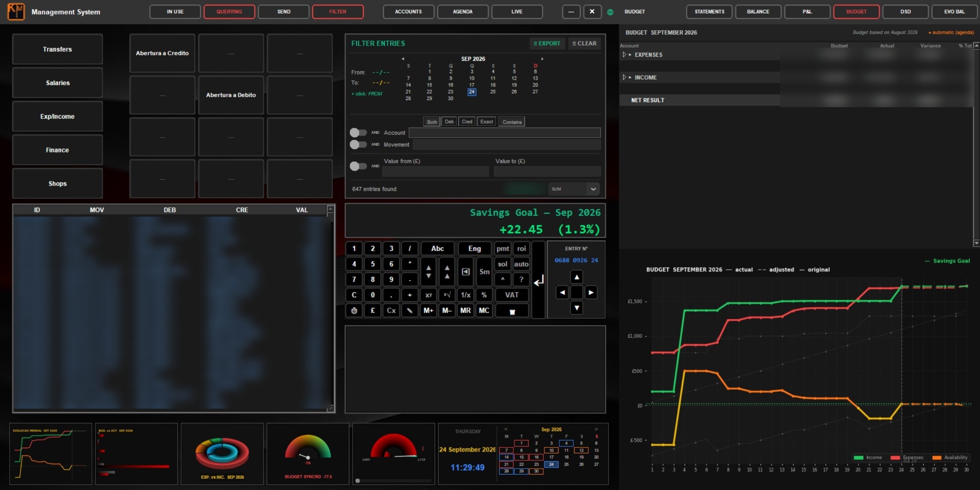Click the bin icon key below VAT
The height and width of the screenshot is (490, 980).
512,311
